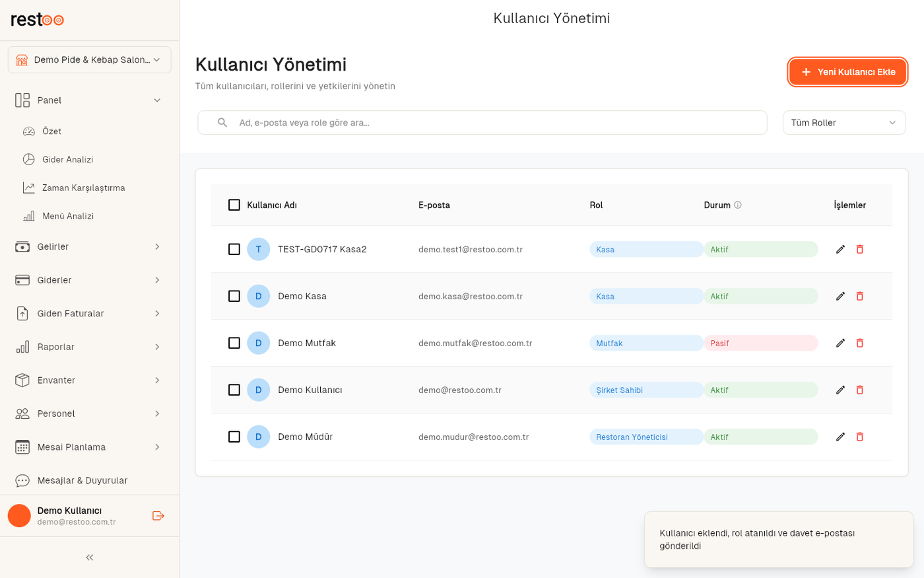Check the Demo Kasa row checkbox
Viewport: 924px width, 578px height.
(234, 296)
